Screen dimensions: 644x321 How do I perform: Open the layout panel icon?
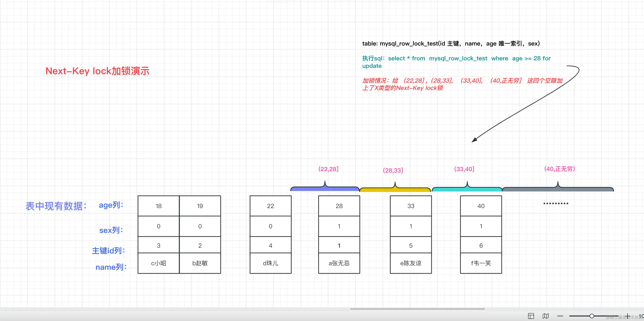[x=531, y=316]
